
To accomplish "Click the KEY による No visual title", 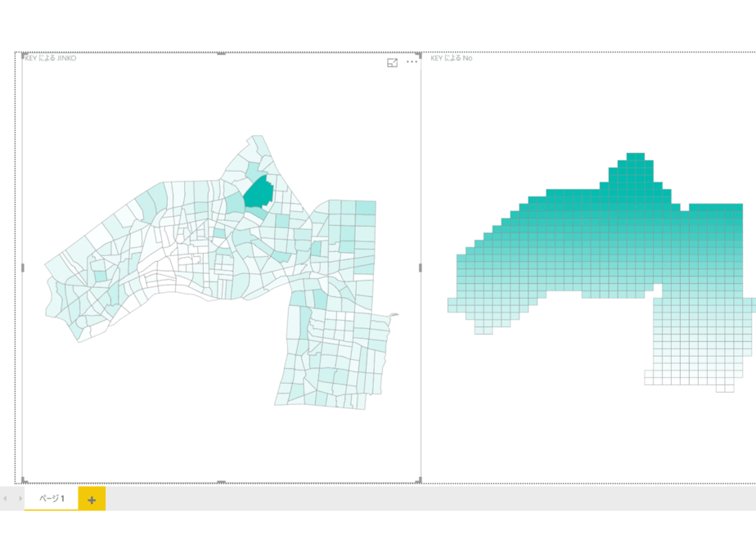I will (x=452, y=58).
